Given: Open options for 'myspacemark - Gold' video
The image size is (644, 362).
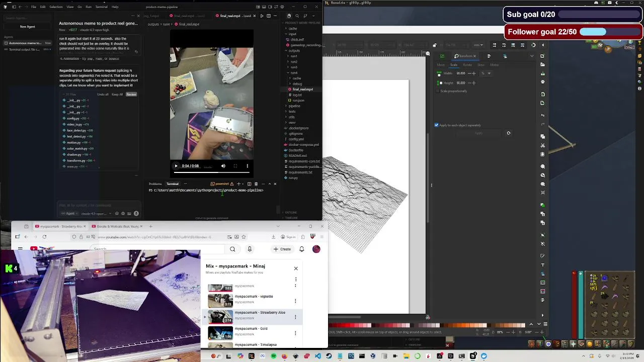Looking at the screenshot, I should [295, 333].
